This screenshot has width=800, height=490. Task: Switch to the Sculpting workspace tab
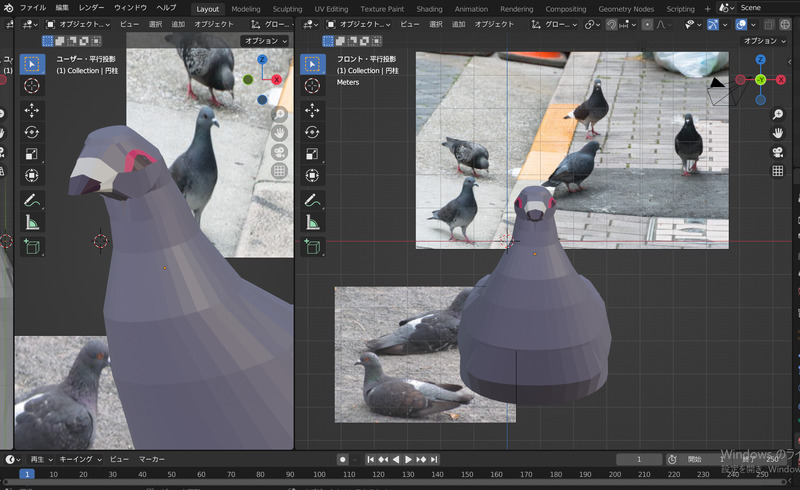pyautogui.click(x=287, y=8)
